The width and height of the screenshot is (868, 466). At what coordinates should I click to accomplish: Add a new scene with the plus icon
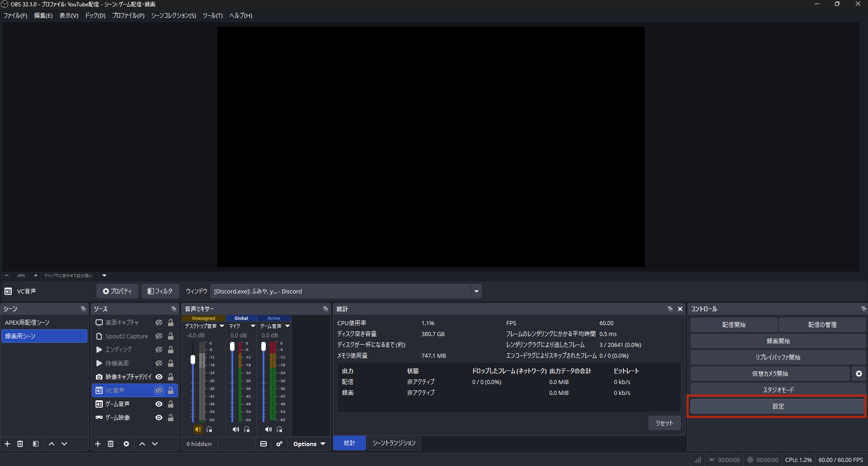[7, 444]
